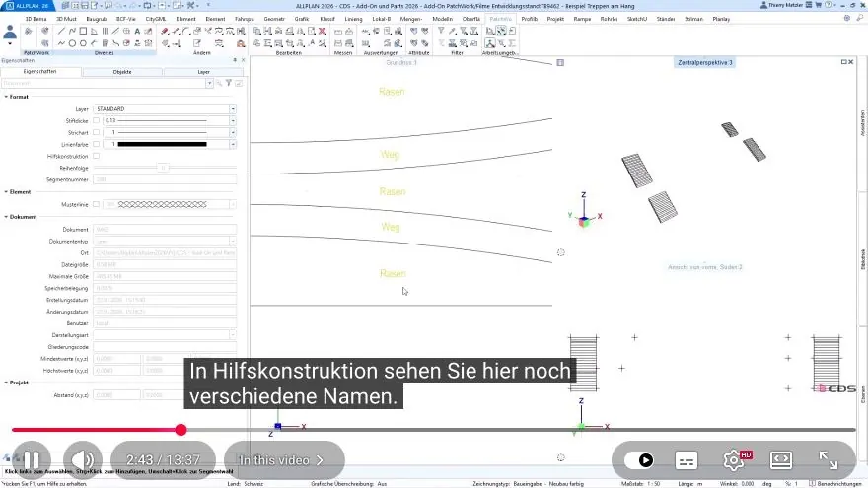Collapse the Projekt section
Screen dimensions: 868x488
tap(6, 383)
